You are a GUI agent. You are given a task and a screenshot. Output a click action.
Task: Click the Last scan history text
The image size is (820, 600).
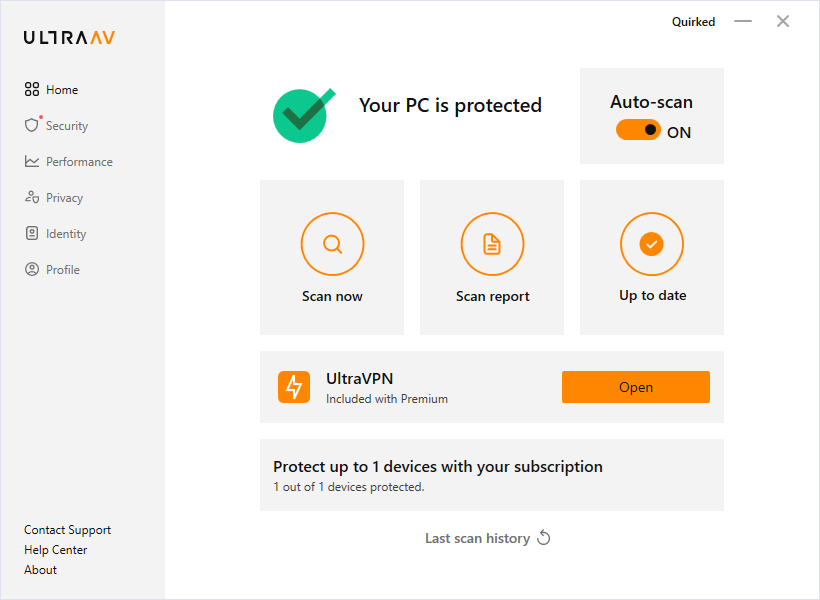coord(477,538)
